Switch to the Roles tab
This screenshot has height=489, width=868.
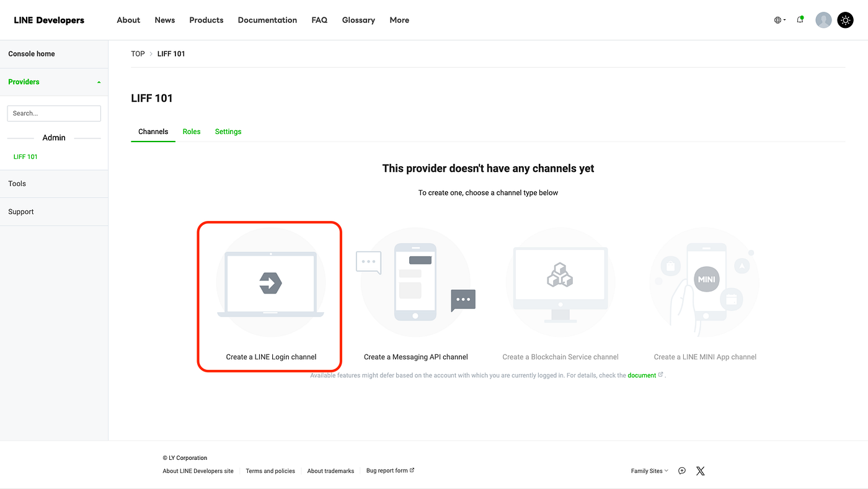point(192,132)
